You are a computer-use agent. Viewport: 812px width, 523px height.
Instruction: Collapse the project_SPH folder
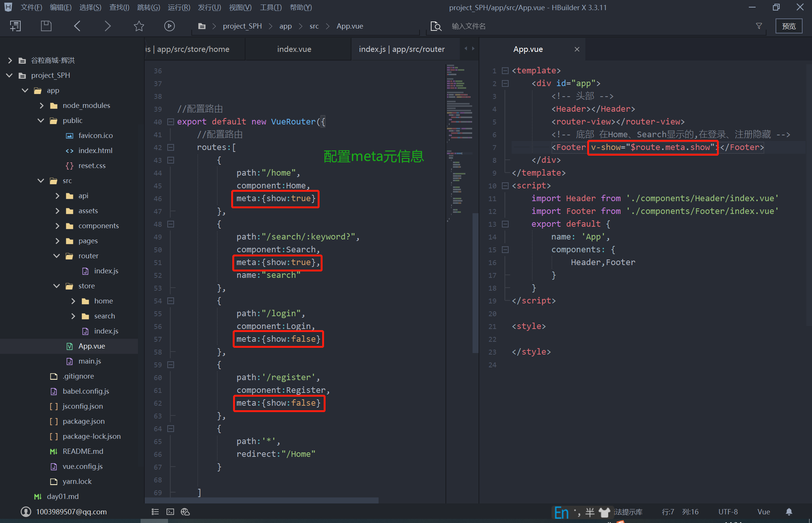tap(9, 75)
